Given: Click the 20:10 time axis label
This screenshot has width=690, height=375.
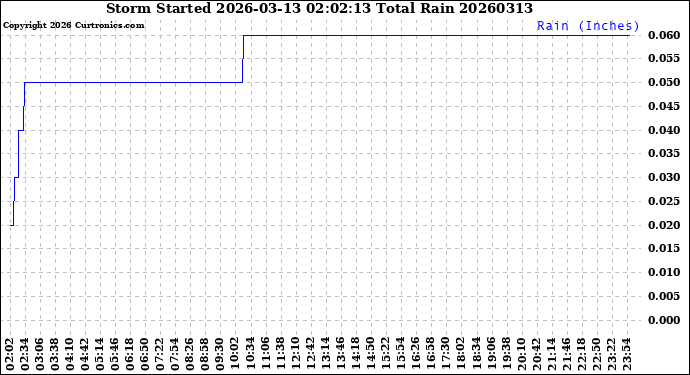Looking at the screenshot, I should coord(521,354).
